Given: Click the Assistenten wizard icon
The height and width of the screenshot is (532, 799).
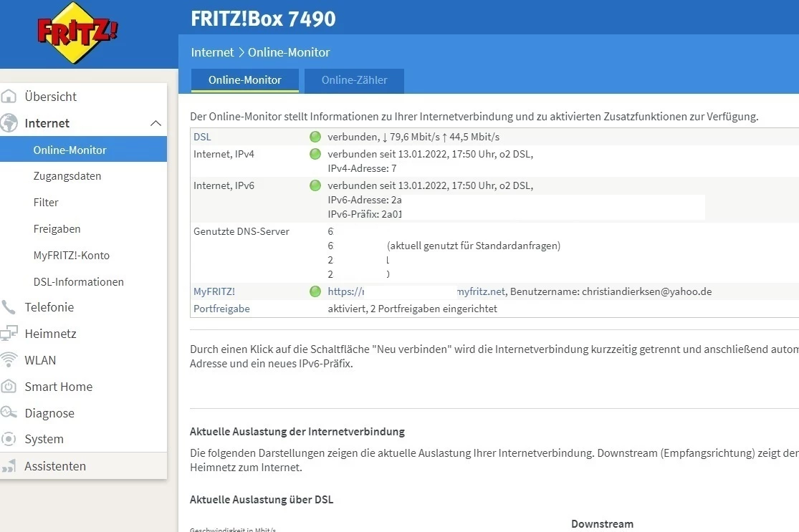Looking at the screenshot, I should coord(9,466).
